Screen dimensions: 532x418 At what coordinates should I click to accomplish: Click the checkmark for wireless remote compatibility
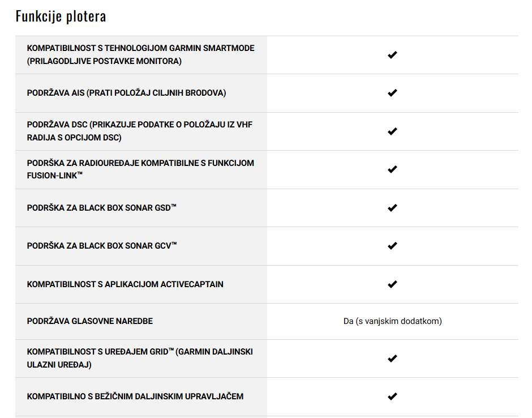click(x=392, y=396)
